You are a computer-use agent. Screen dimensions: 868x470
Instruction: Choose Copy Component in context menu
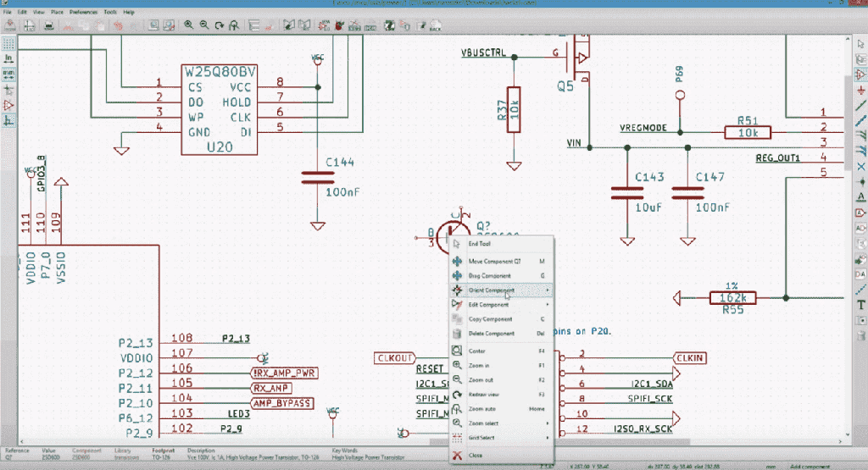pyautogui.click(x=502, y=319)
